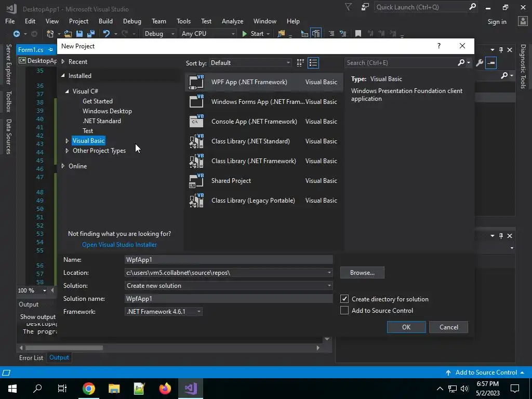Select the Output tab at bottom
The width and height of the screenshot is (532, 399).
(x=59, y=357)
